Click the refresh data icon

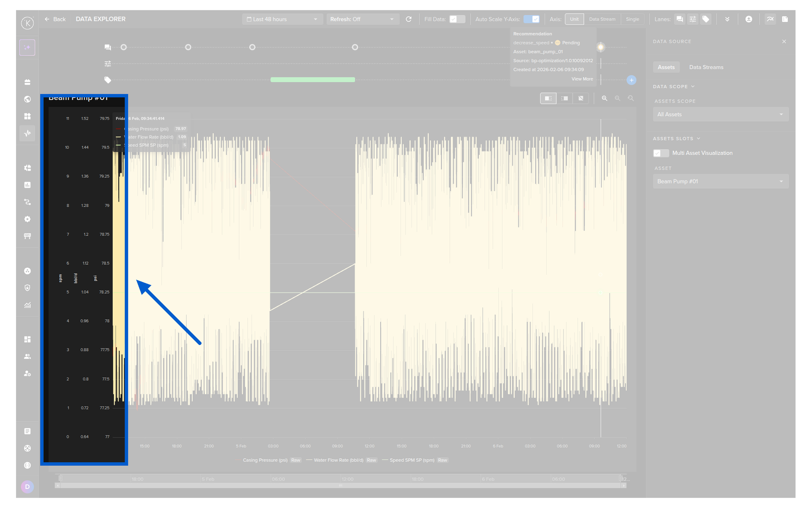(x=409, y=19)
